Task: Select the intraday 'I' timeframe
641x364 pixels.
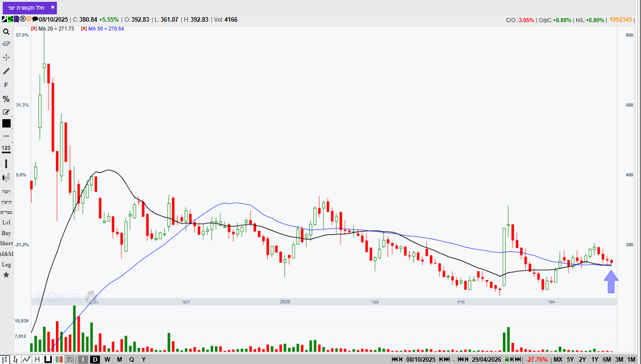Action: click(83, 359)
